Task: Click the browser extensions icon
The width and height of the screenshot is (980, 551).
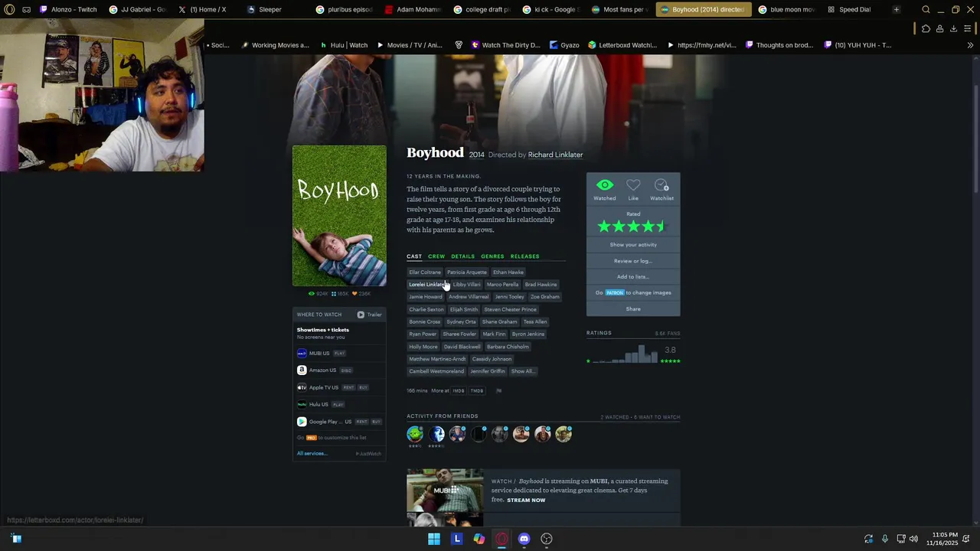Action: point(926,29)
